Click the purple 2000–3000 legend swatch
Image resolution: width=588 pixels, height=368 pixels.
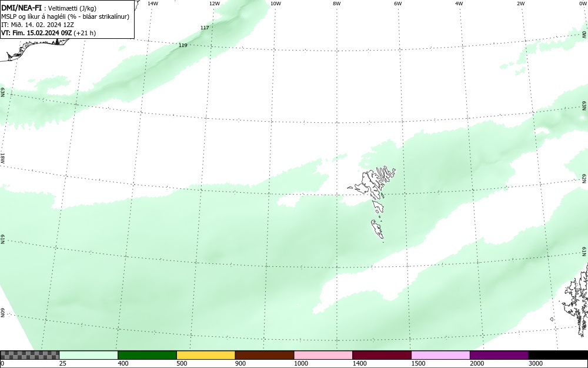coord(499,355)
